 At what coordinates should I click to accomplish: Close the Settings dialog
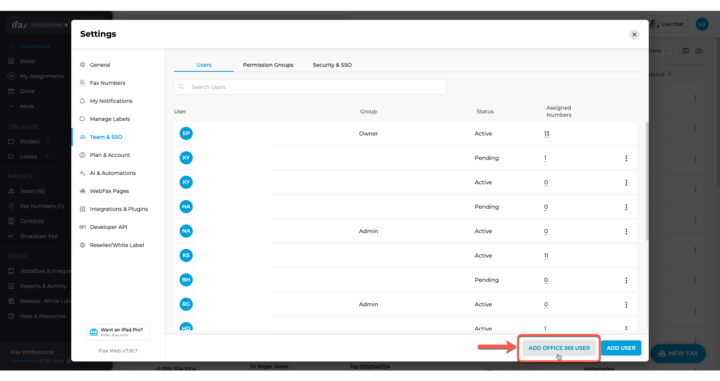pyautogui.click(x=634, y=34)
